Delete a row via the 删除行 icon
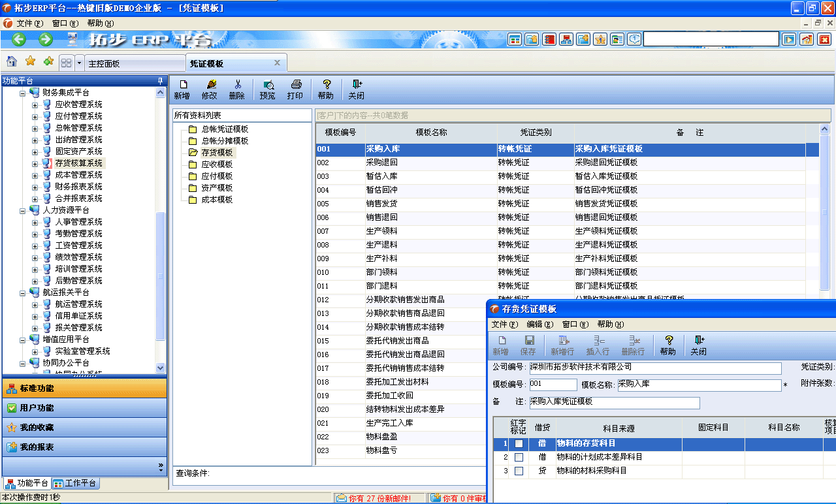Screen dimensions: 836x504 632,345
